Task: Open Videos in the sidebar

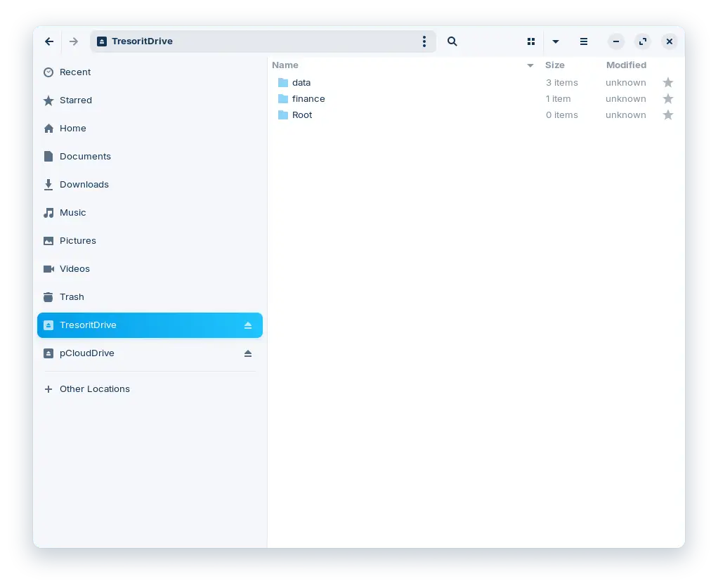Action: (x=150, y=269)
